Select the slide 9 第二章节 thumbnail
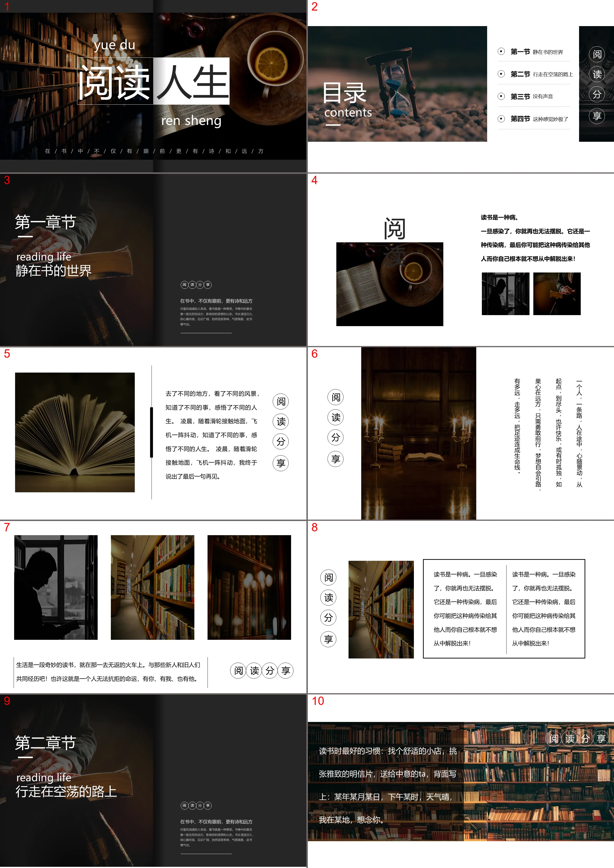 [153, 781]
